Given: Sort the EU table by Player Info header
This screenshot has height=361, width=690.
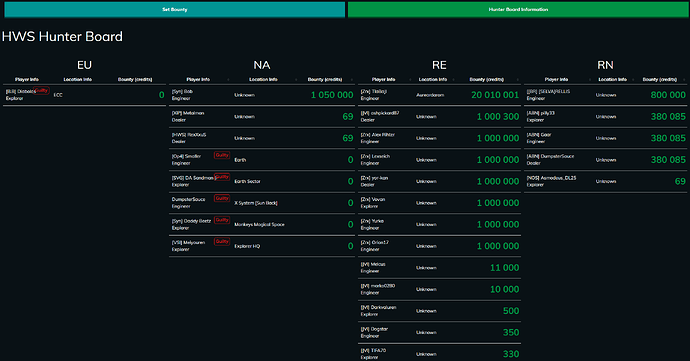Looking at the screenshot, I should (x=27, y=80).
